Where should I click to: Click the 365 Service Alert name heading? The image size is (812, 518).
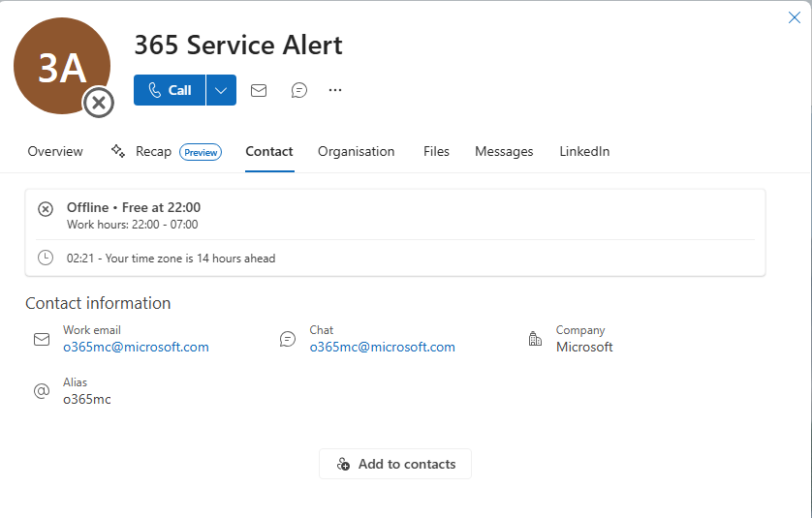click(238, 45)
